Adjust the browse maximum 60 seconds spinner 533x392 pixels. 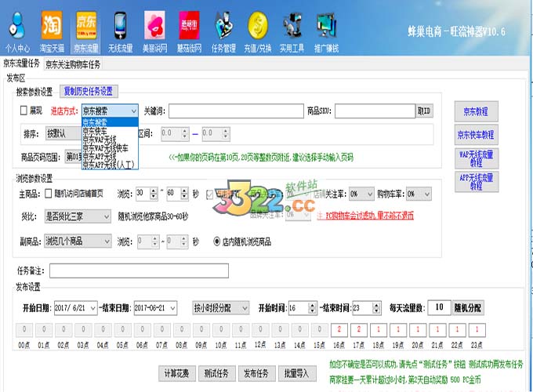click(184, 194)
